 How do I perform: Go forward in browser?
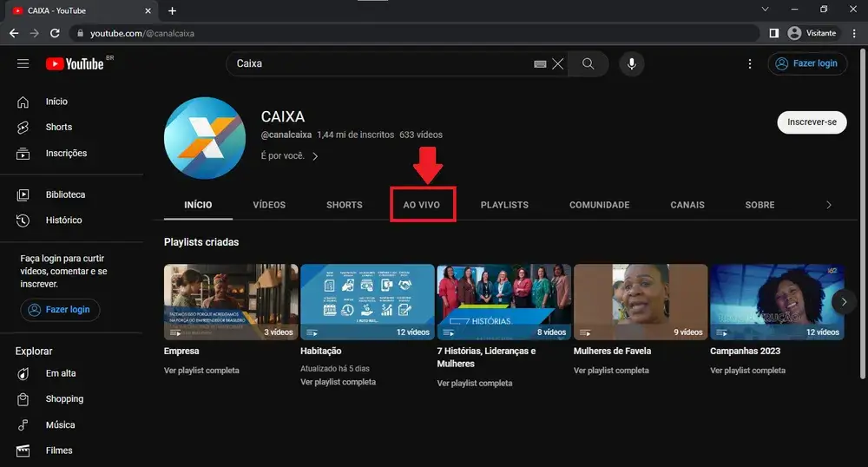coord(35,33)
